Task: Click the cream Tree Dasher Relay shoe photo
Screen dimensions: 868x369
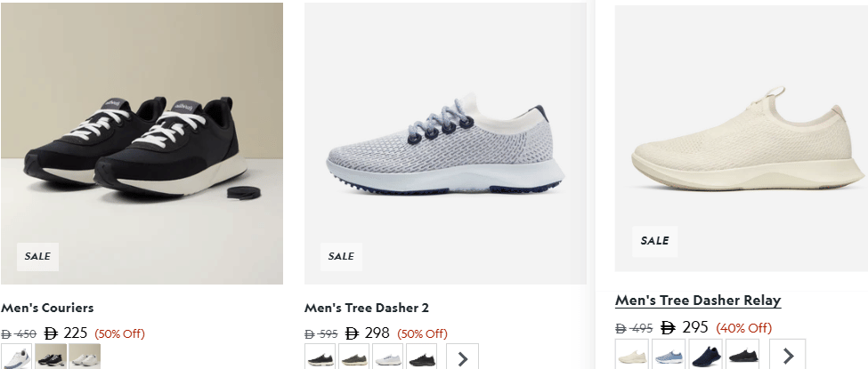Action: tap(739, 140)
